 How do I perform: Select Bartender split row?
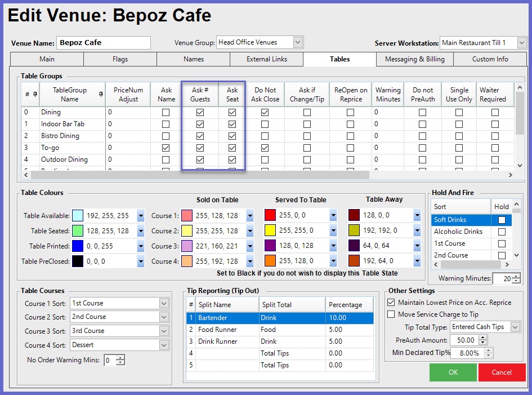[280, 318]
